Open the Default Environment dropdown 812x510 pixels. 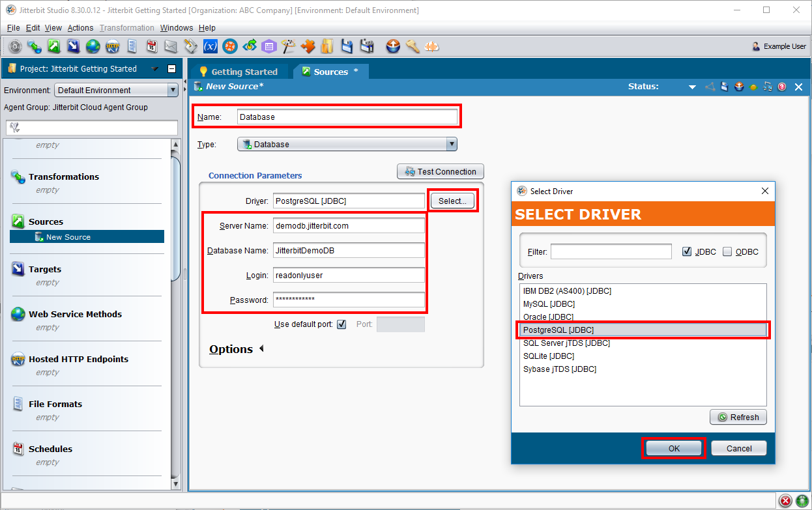pyautogui.click(x=116, y=91)
